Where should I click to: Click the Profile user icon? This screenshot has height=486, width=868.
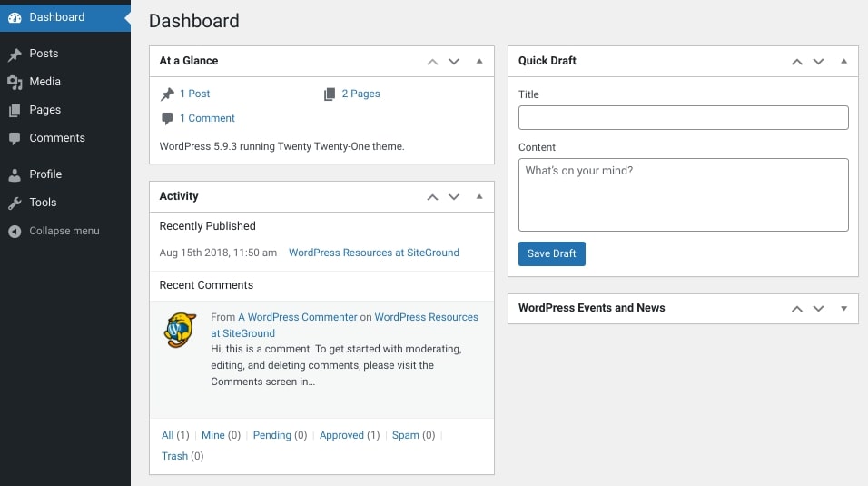click(x=15, y=174)
